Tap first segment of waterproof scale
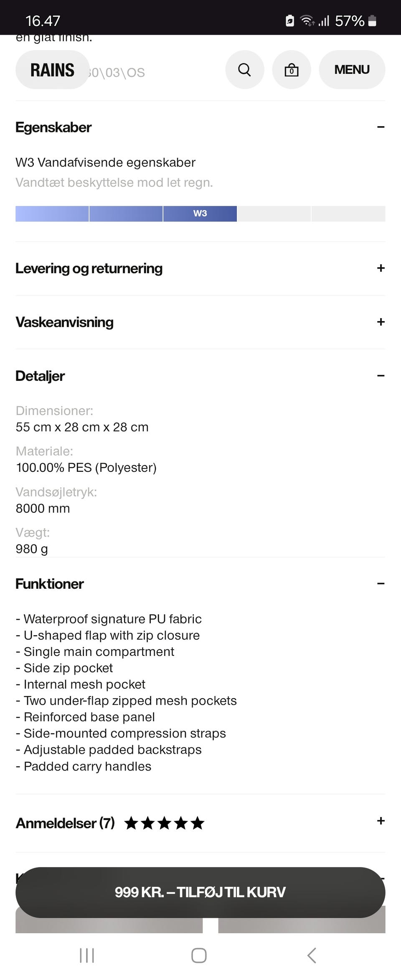The height and width of the screenshot is (980, 401). [x=52, y=213]
